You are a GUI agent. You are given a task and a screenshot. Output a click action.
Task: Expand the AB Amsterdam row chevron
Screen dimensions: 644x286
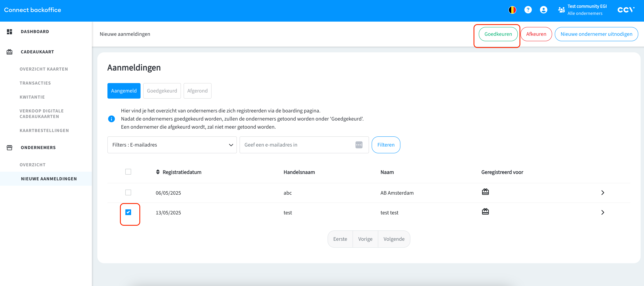point(602,193)
